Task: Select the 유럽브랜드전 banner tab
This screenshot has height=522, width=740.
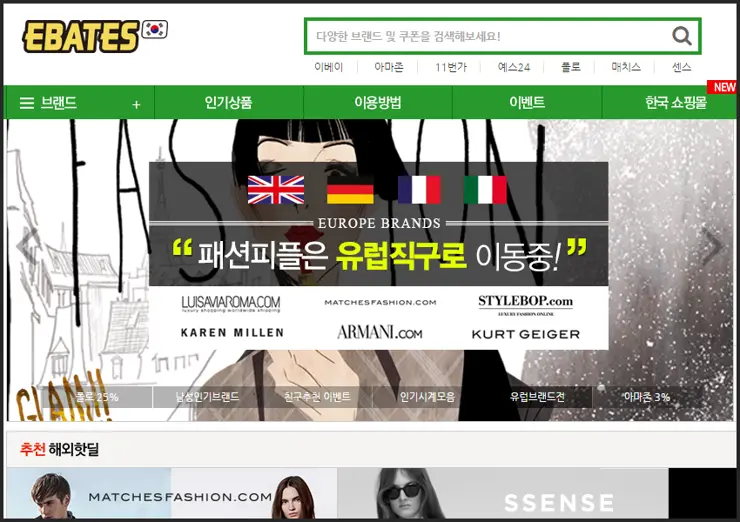Action: 537,397
